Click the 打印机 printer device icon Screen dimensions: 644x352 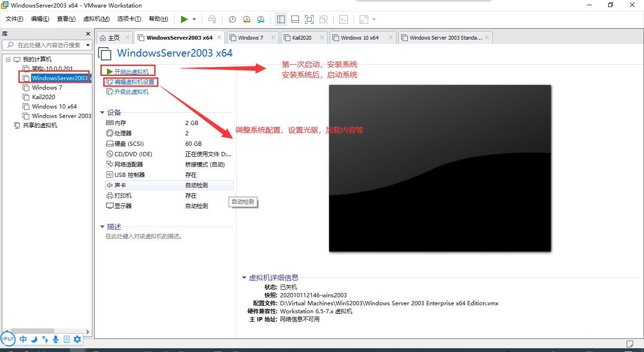point(110,195)
